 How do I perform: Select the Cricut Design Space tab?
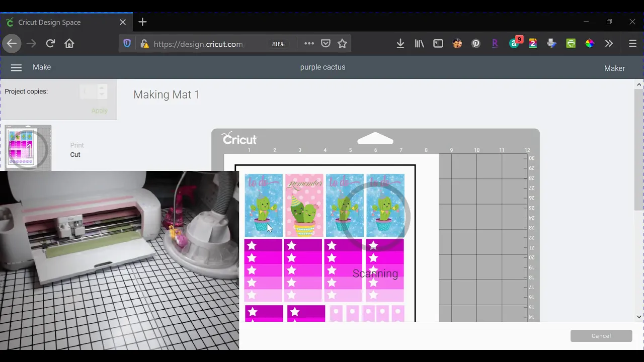tap(66, 22)
